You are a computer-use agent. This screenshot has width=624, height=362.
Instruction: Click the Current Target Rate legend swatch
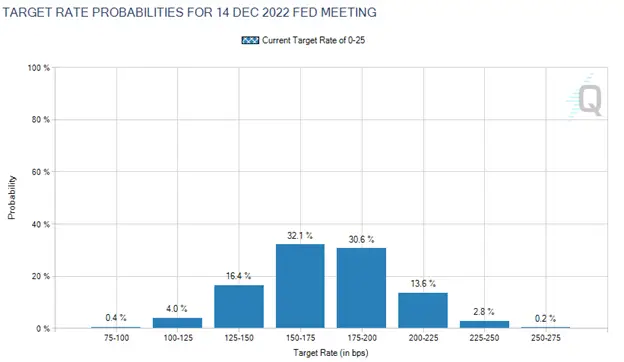[250, 40]
